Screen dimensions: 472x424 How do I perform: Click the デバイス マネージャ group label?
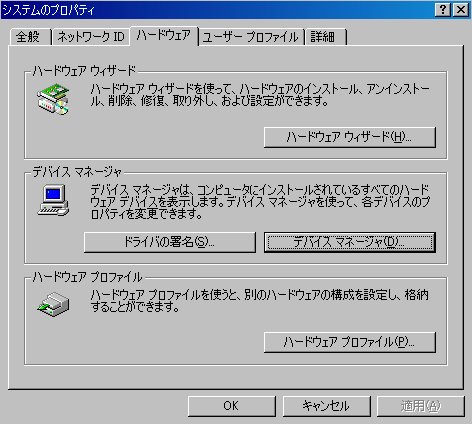click(77, 172)
